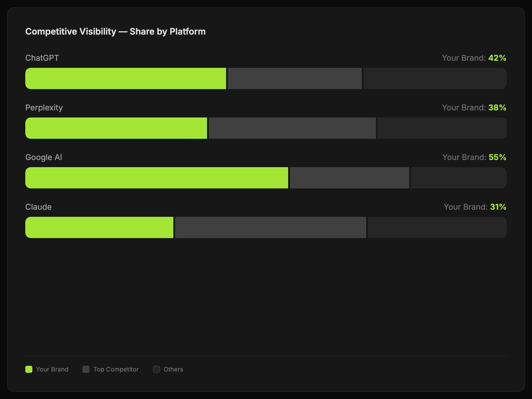Click the Perplexity platform label
This screenshot has height=399, width=532.
44,108
